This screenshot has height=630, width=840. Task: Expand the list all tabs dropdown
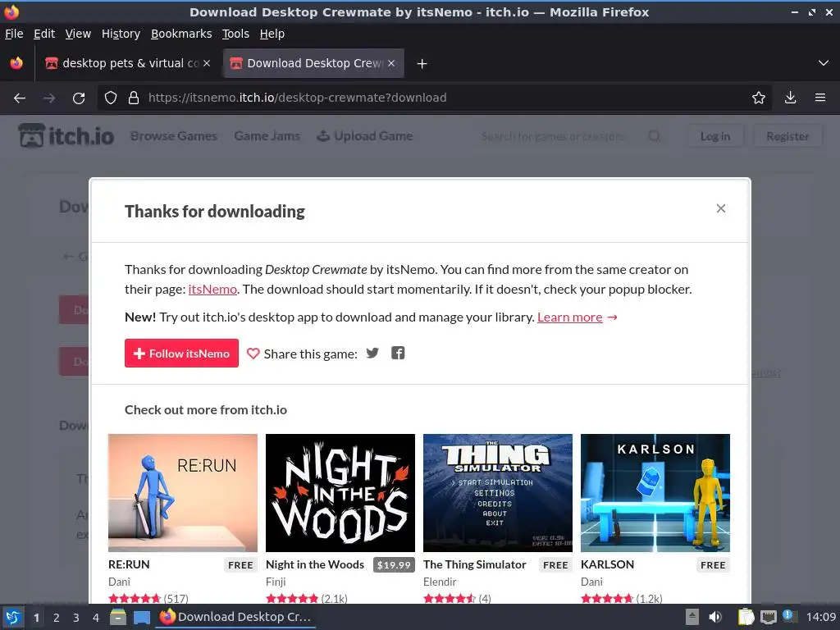tap(824, 63)
